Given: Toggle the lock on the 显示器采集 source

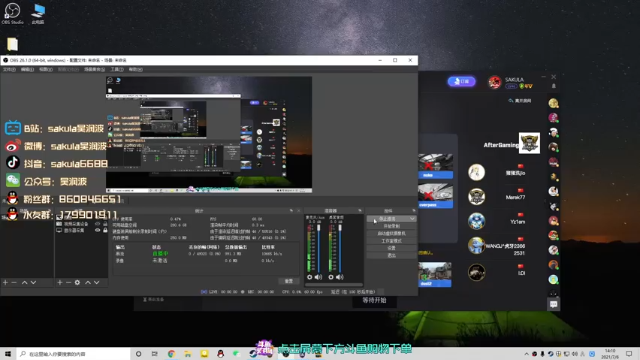Looking at the screenshot, I should (105, 230).
